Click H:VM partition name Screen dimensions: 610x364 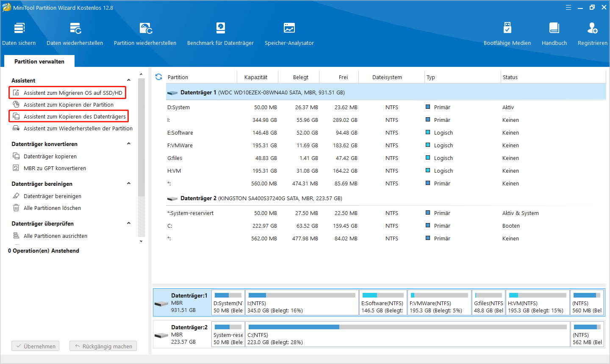(174, 171)
